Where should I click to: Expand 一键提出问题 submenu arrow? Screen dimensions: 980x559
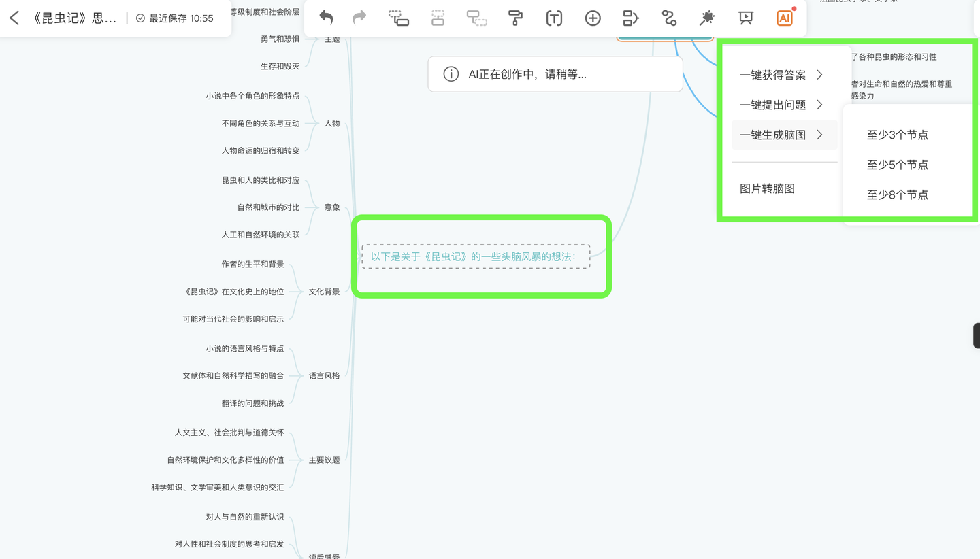(820, 105)
